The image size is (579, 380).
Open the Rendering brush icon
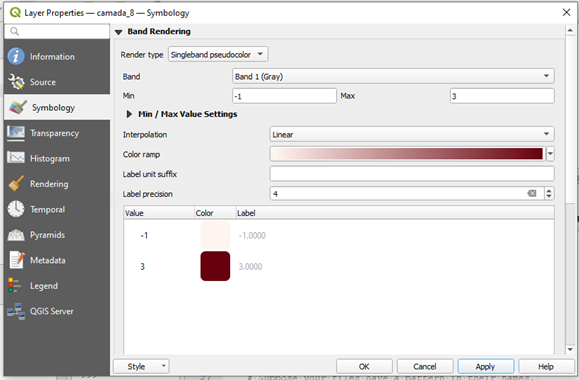16,184
